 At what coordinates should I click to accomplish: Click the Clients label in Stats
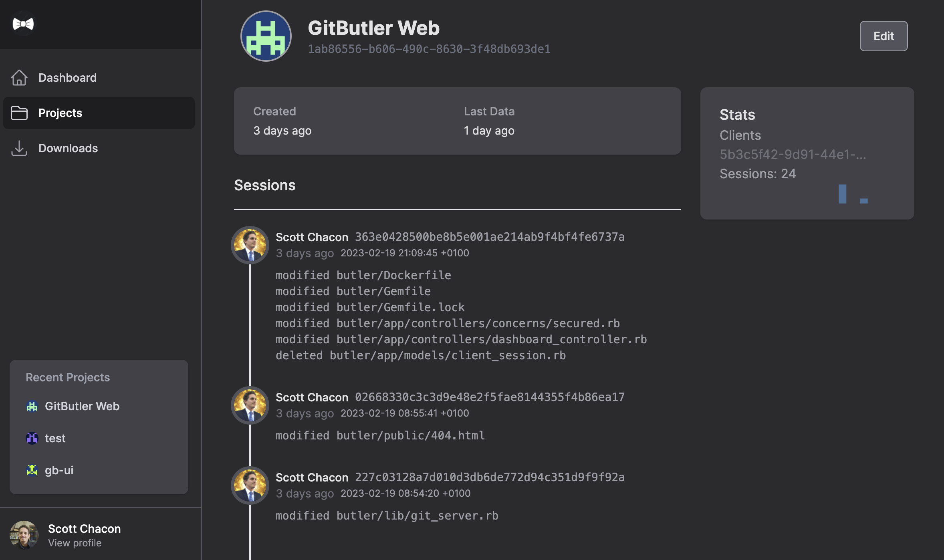pyautogui.click(x=740, y=135)
